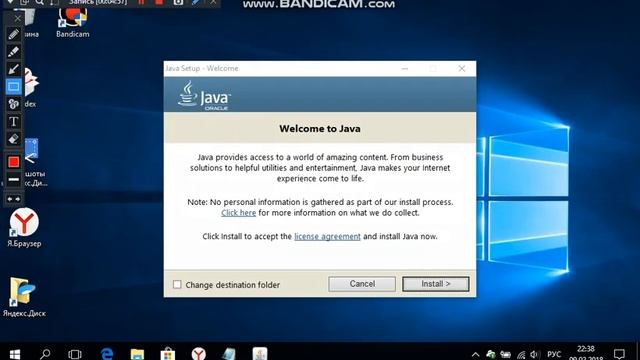Click the Java Setup - Welcome title text
Viewport: 640px width, 360px height.
(202, 69)
